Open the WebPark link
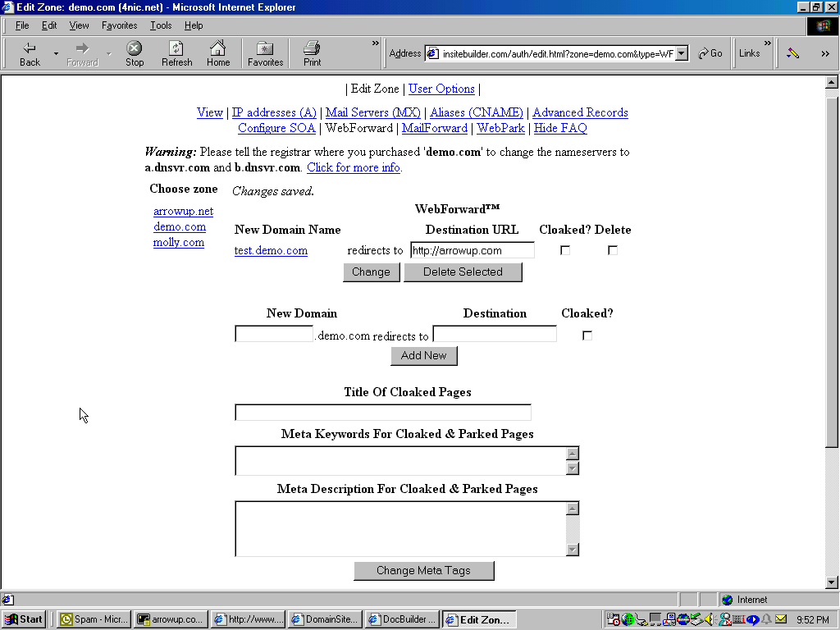The height and width of the screenshot is (630, 840). [x=500, y=128]
